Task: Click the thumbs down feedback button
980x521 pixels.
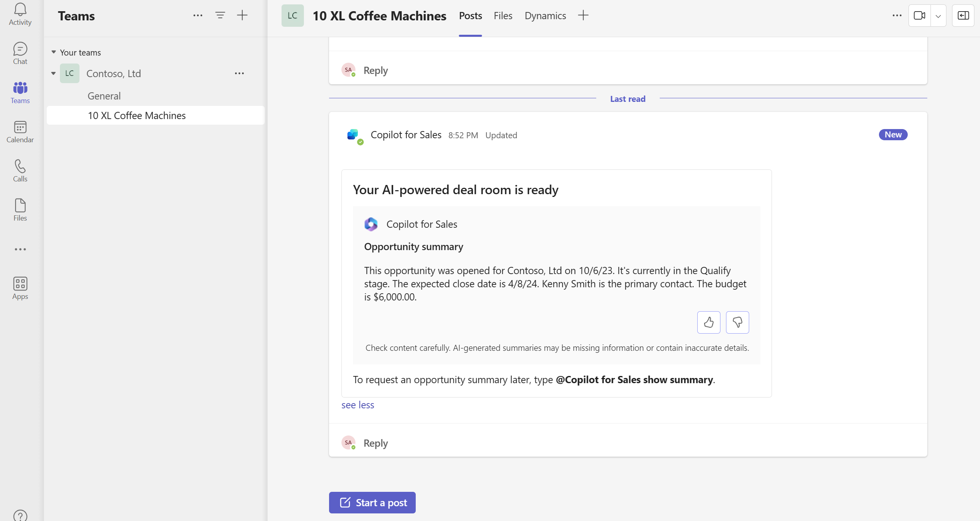Action: point(738,322)
